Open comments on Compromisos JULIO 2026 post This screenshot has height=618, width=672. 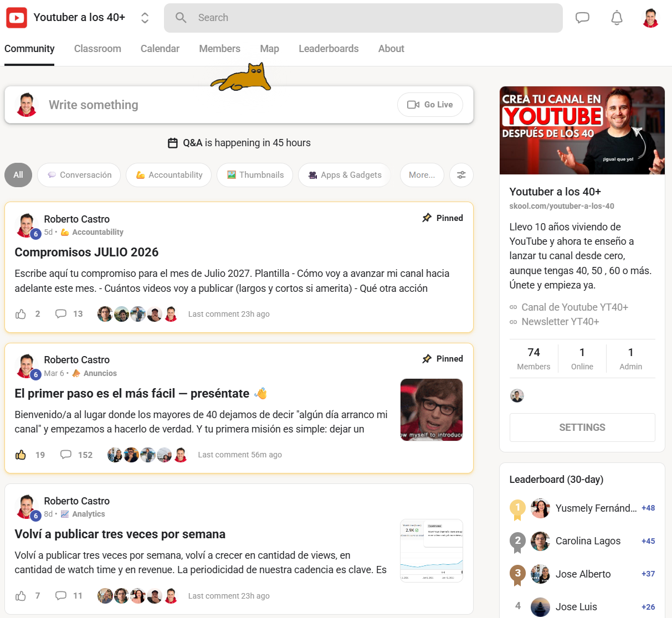61,314
